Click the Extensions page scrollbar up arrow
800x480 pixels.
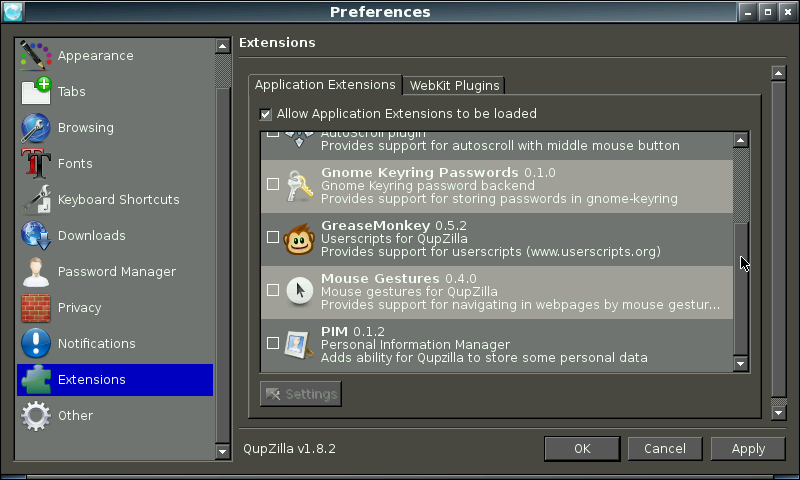point(778,73)
